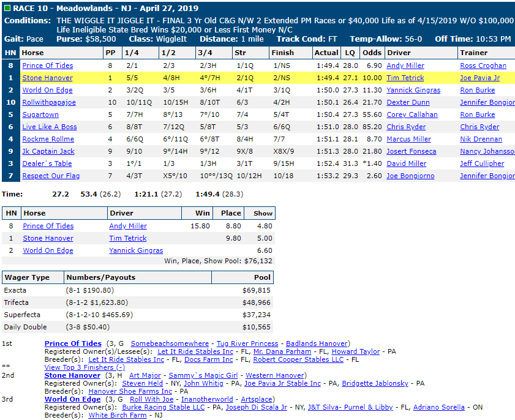515x420 pixels.
Task: Open Robert Cooper Stables LLC link
Action: (298, 359)
